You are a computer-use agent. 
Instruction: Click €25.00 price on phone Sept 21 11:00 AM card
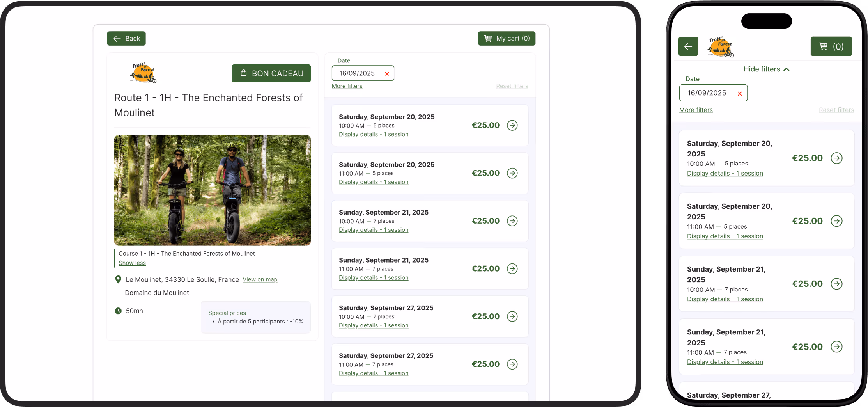point(808,347)
